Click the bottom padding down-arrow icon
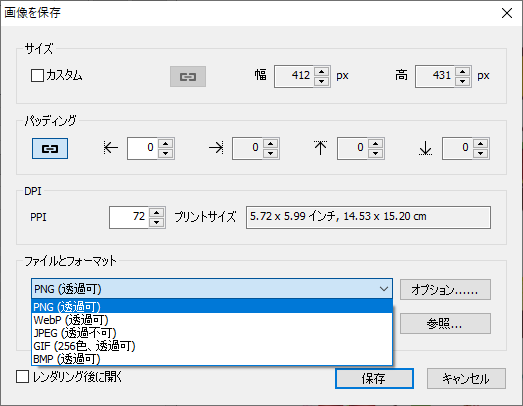The width and height of the screenshot is (523, 406). pos(425,148)
